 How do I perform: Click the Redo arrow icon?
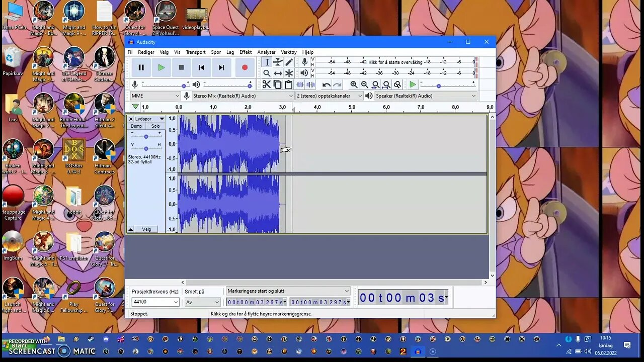click(x=338, y=85)
